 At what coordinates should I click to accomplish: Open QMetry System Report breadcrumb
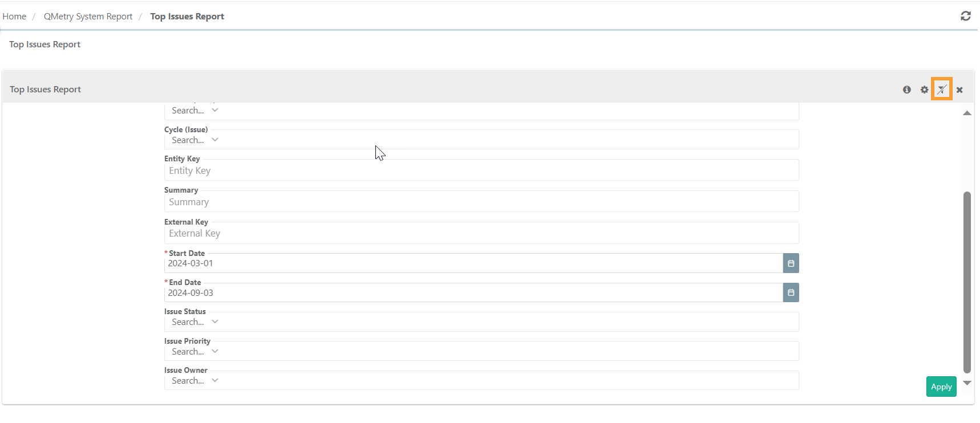(88, 17)
